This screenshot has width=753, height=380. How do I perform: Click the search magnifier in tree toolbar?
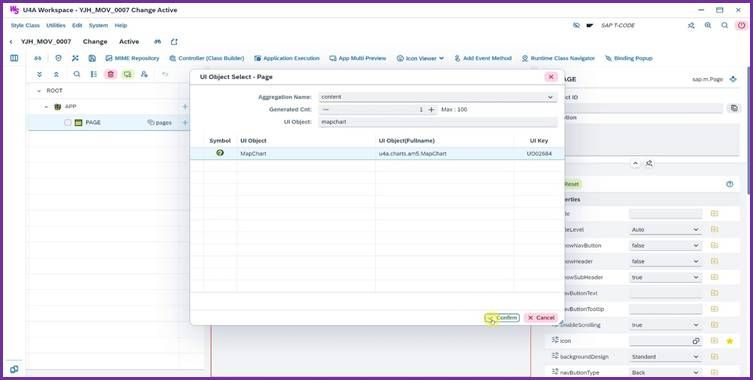(77, 74)
